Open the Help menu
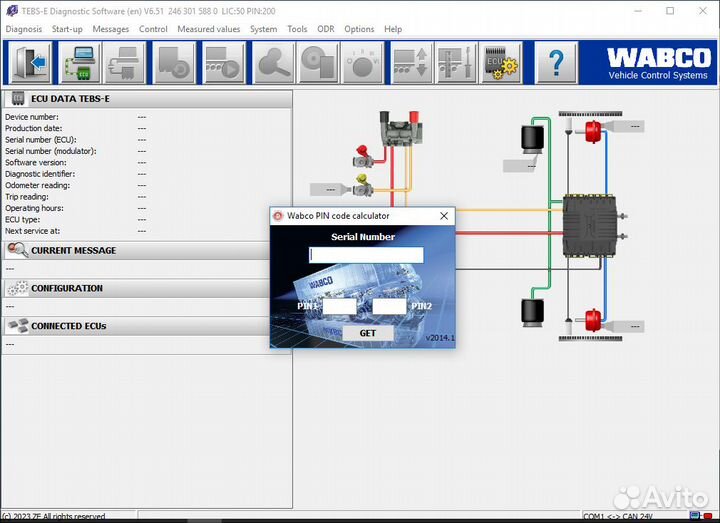Screen dimensions: 720x523 pyautogui.click(x=393, y=29)
